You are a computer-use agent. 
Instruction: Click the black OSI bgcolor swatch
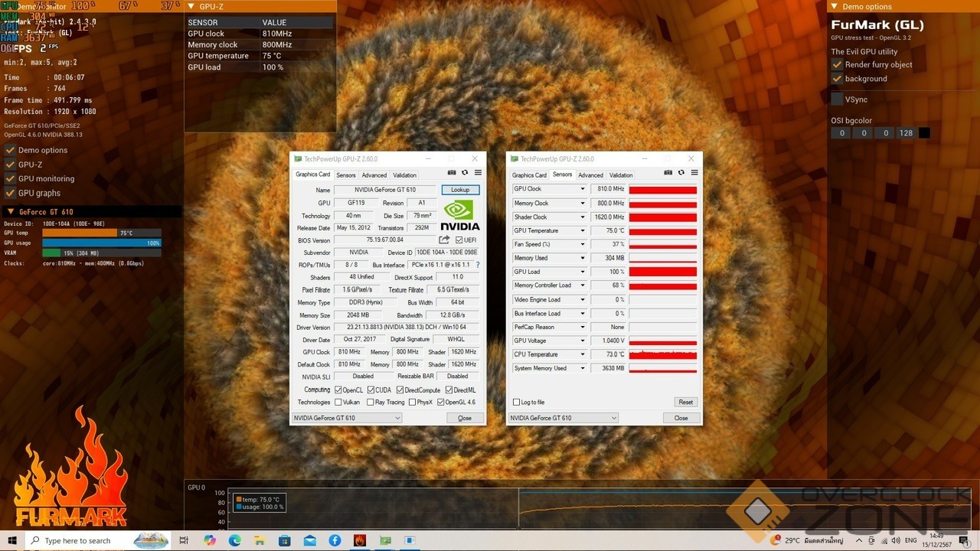pos(924,133)
